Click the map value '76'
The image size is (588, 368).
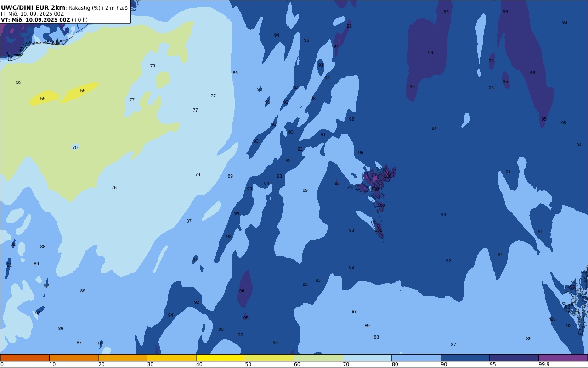pos(114,188)
